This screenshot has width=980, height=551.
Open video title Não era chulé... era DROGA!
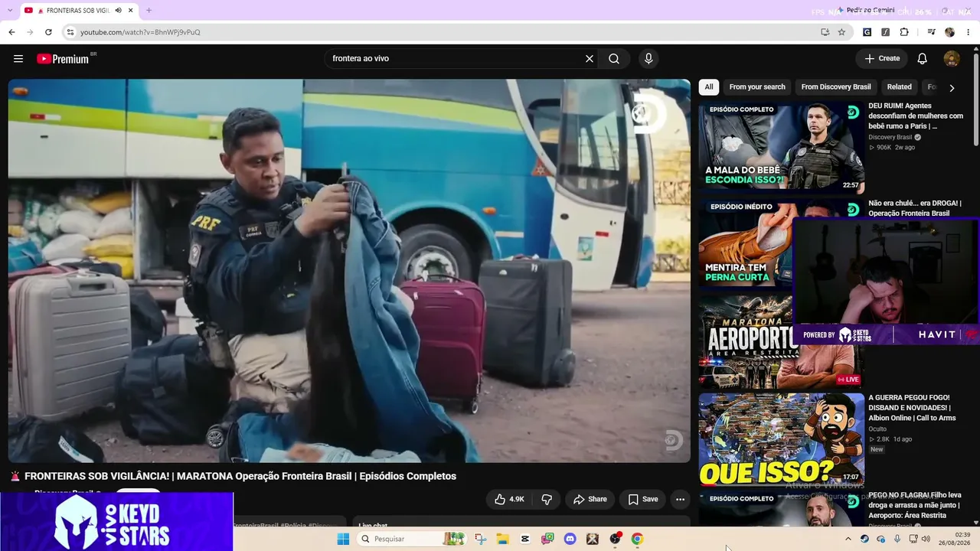(915, 208)
